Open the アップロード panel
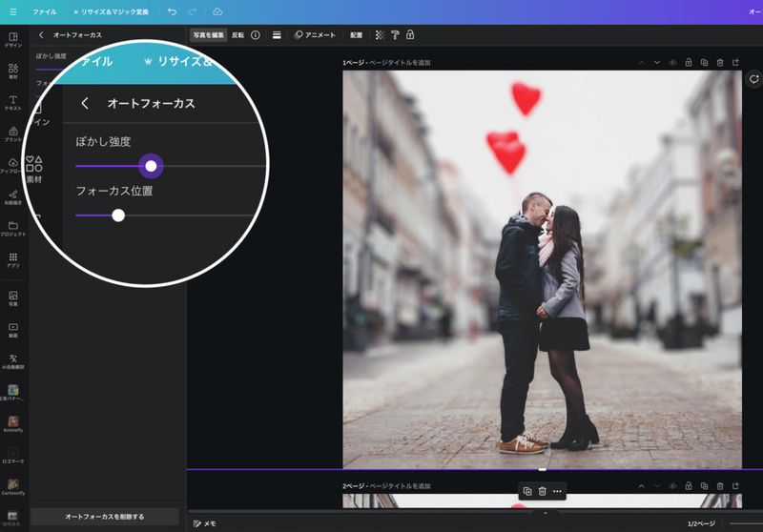This screenshot has width=763, height=532. (x=13, y=166)
